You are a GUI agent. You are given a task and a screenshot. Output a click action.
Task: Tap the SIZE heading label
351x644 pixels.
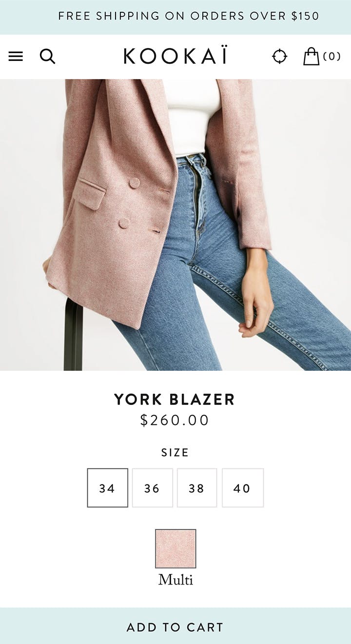pos(175,453)
